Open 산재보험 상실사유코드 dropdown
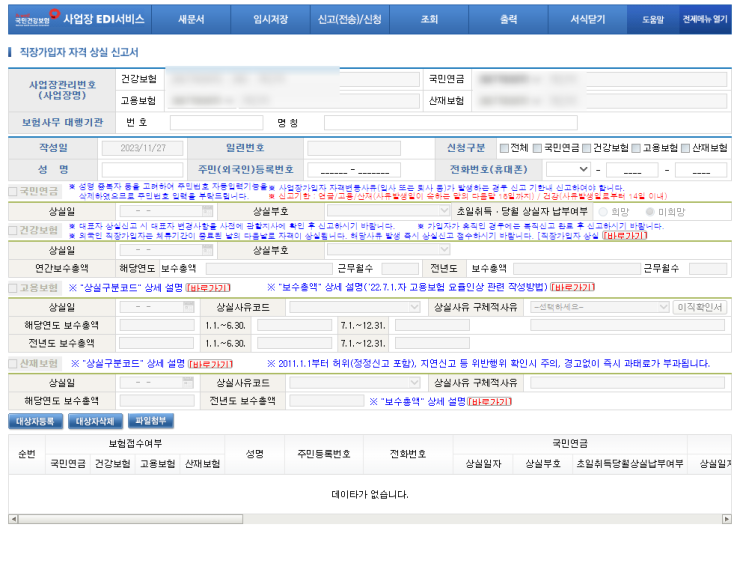Image resolution: width=743 pixels, height=569 pixels. [x=354, y=382]
